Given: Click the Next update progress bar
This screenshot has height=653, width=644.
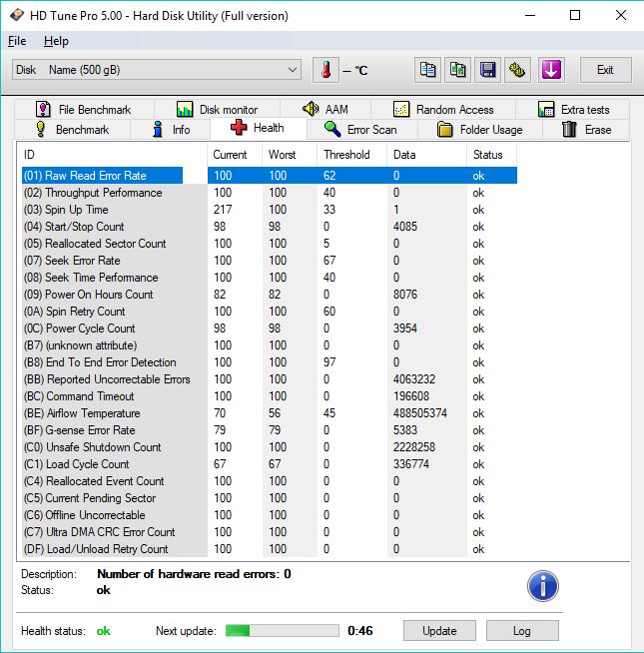Looking at the screenshot, I should 282,630.
